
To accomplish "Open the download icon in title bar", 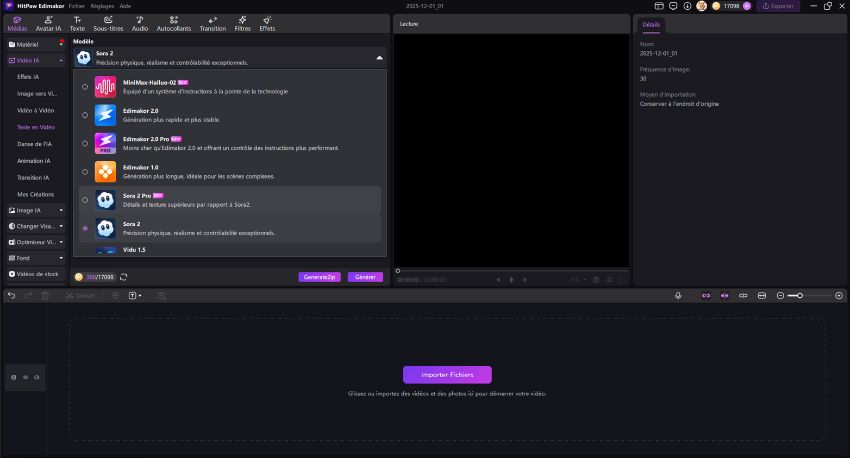I will [687, 6].
